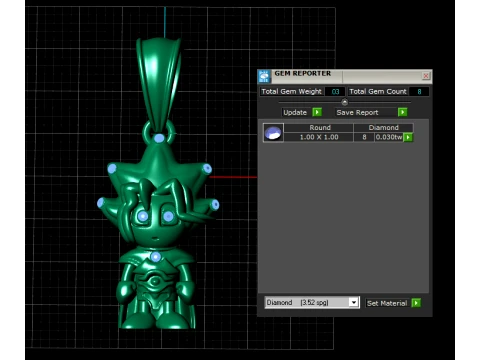Click the "0.030tw" weight cell
Viewport: 480px width, 360px height.
pyautogui.click(x=389, y=137)
